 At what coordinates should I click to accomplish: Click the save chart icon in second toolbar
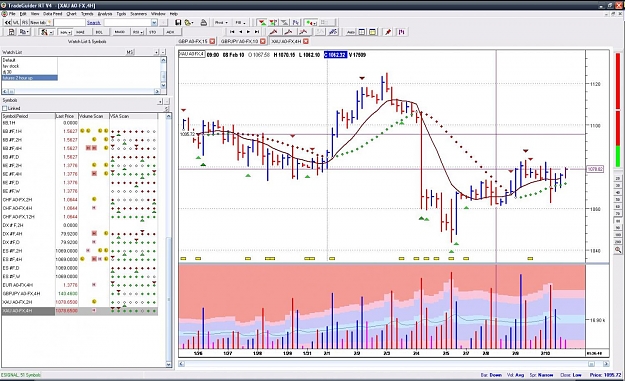point(12,32)
